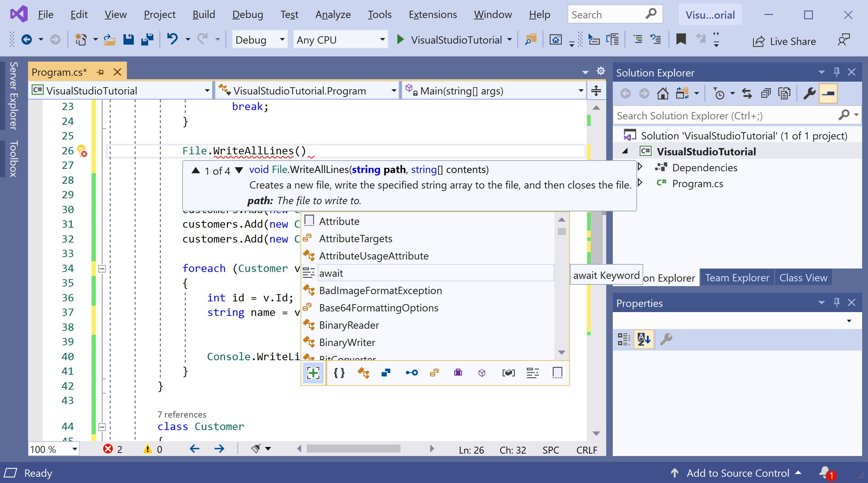Expand the Dependencies node

click(x=640, y=167)
